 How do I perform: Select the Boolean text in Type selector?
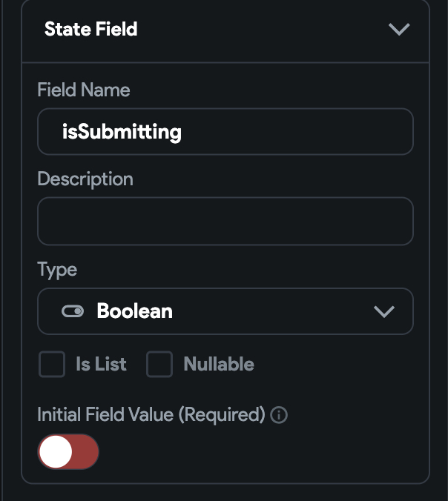(135, 311)
